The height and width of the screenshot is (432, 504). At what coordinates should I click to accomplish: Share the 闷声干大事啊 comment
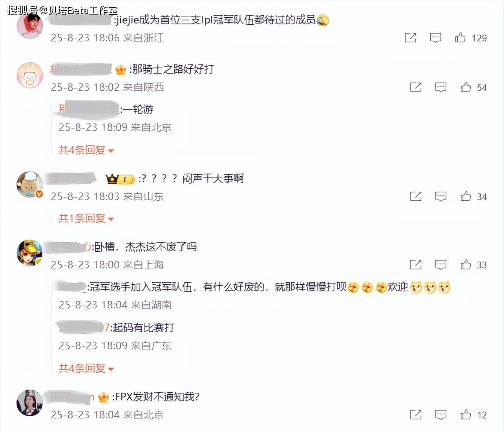pos(416,196)
